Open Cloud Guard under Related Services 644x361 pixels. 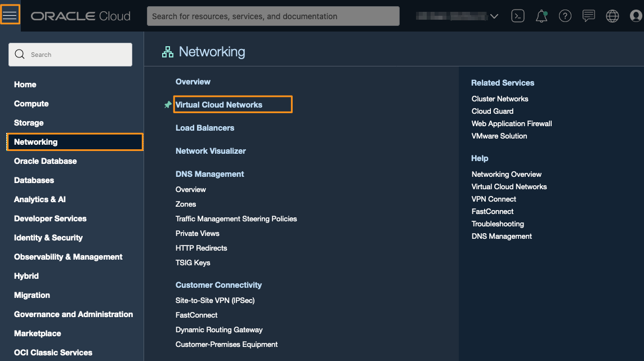492,111
